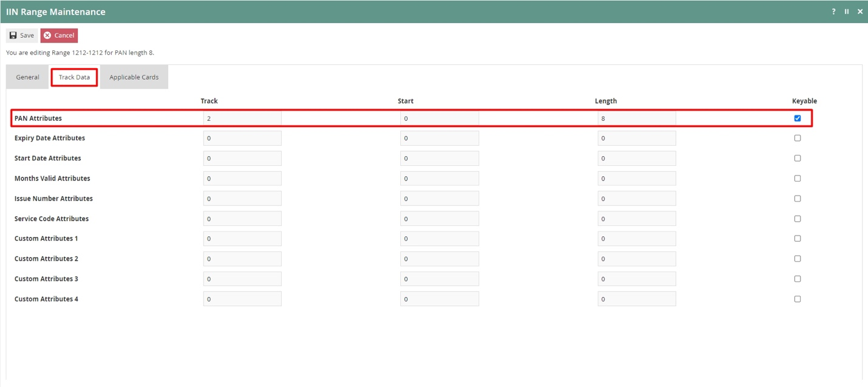Enable Keyable for Custom Attributes 4

[798, 298]
